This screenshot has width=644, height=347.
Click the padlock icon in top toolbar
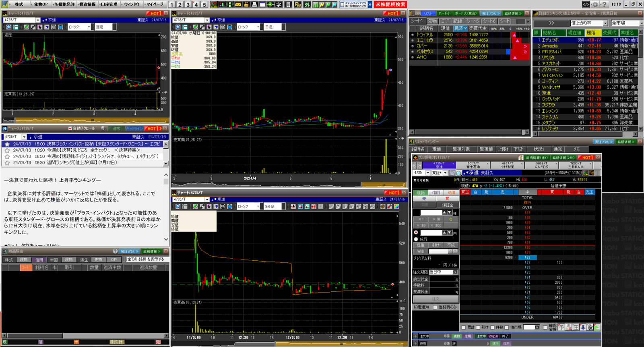click(246, 4)
